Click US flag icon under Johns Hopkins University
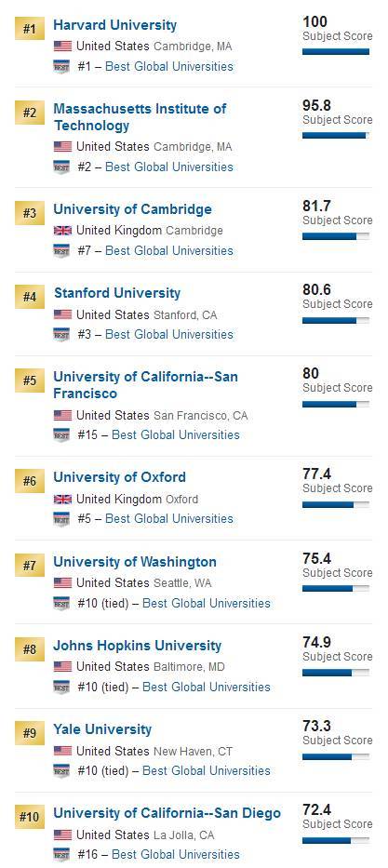This screenshot has width=388, height=868. coord(62,666)
